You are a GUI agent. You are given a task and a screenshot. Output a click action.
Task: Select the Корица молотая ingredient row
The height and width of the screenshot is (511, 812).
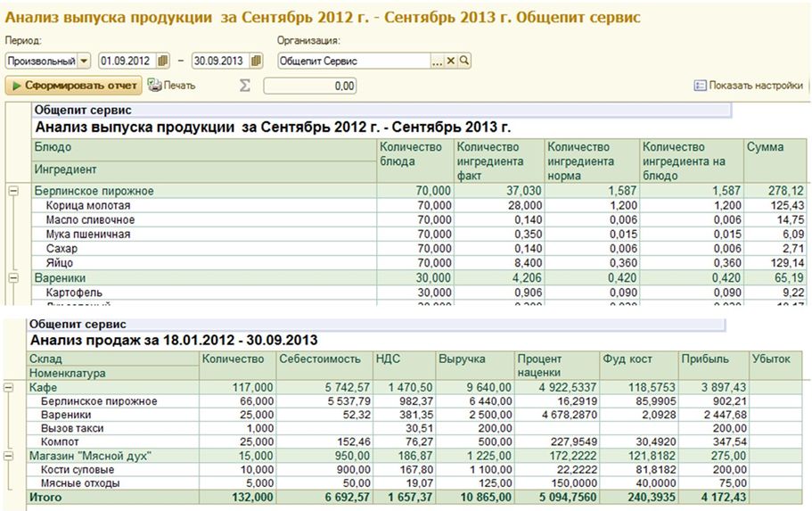(89, 205)
